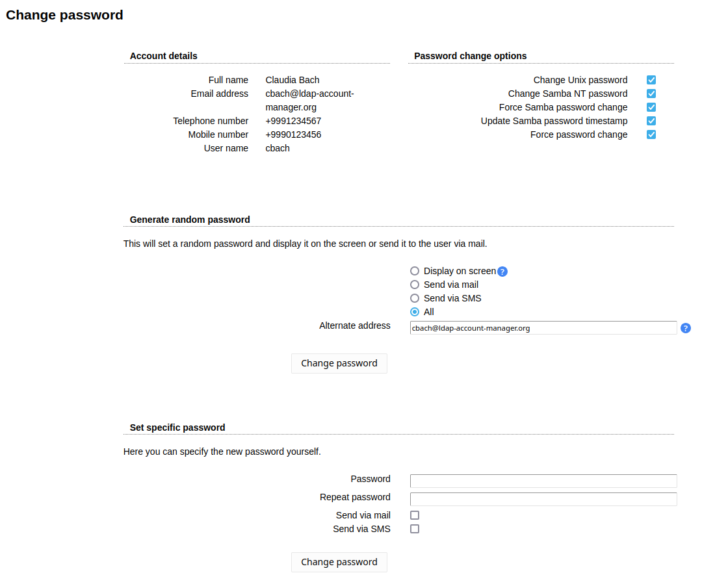Disable Force Samba password change

click(651, 107)
